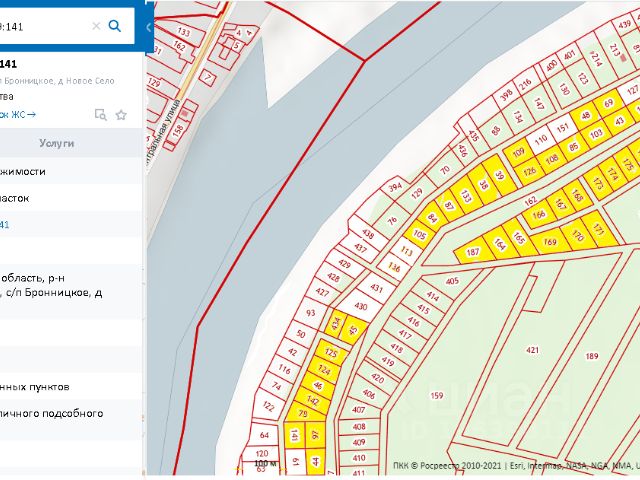Click yellow parcel 105

420,235
